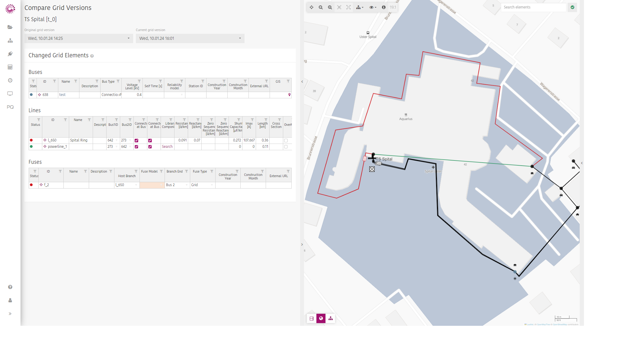This screenshot has width=644, height=362.
Task: Click the Fuse Model cell for f_2
Action: pyautogui.click(x=152, y=185)
